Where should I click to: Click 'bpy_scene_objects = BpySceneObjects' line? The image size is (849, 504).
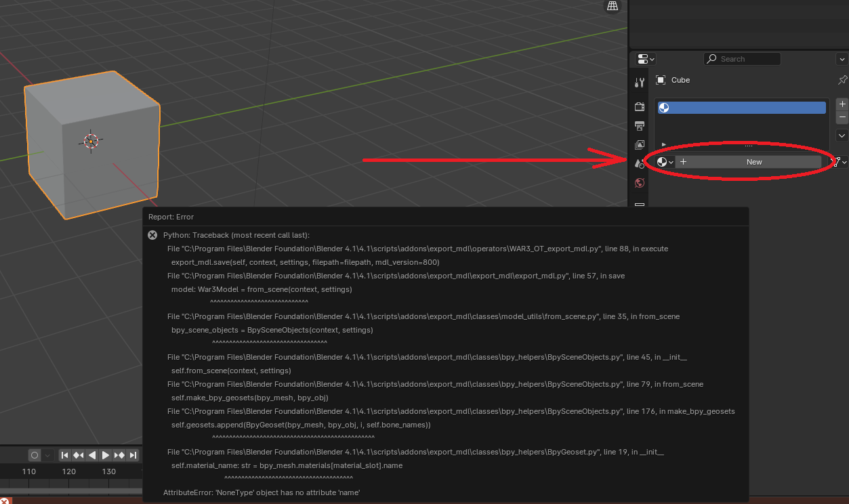click(x=272, y=330)
